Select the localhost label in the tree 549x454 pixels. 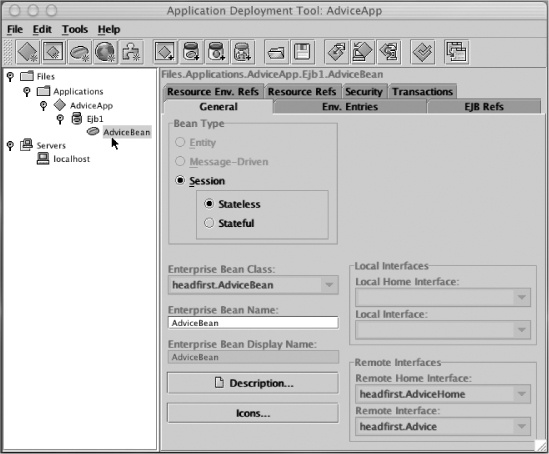coord(71,159)
